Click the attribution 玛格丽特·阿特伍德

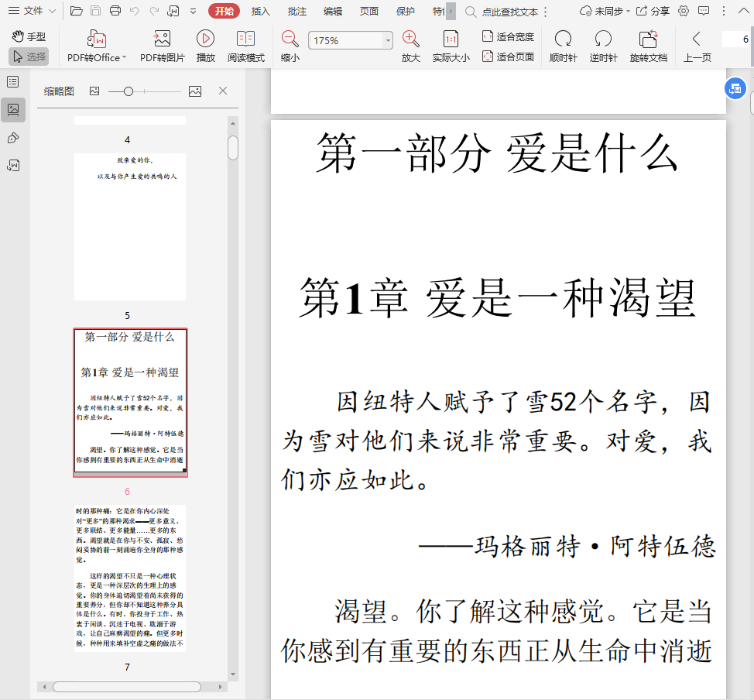pos(596,547)
